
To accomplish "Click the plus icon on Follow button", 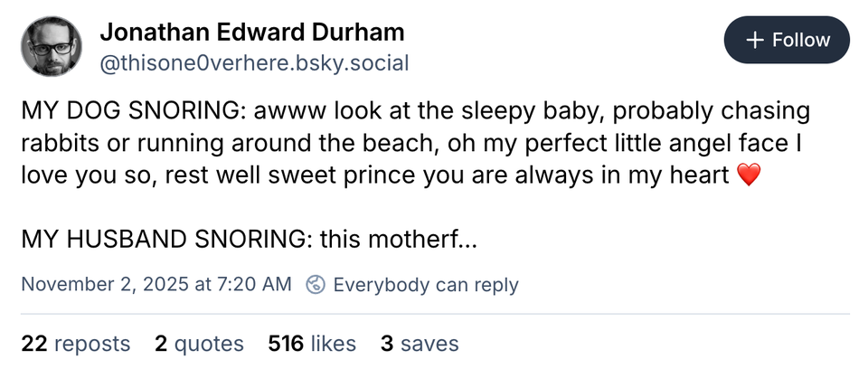I will coord(754,40).
